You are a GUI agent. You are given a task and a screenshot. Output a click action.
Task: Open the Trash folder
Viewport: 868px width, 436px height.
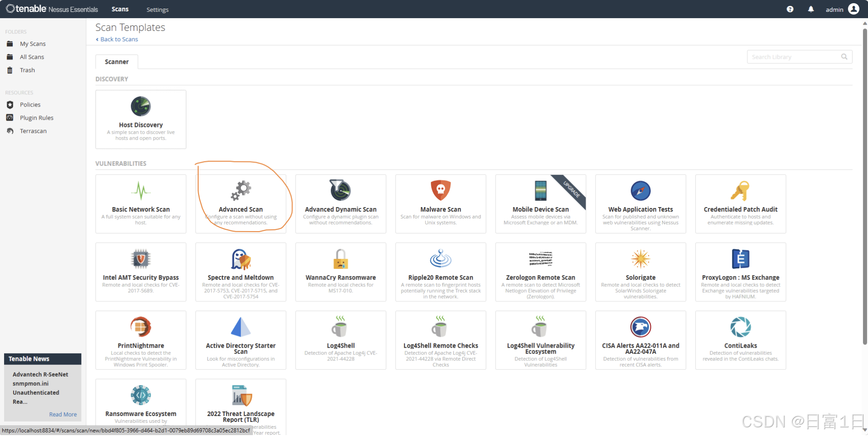pyautogui.click(x=27, y=70)
